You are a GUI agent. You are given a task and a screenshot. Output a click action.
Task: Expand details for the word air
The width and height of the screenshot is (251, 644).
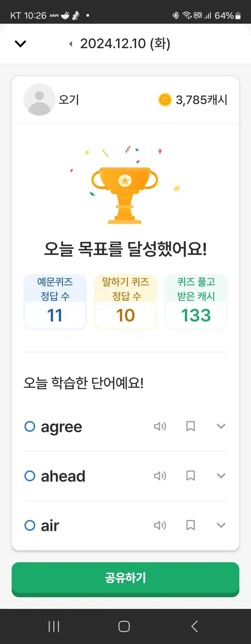pos(221,525)
